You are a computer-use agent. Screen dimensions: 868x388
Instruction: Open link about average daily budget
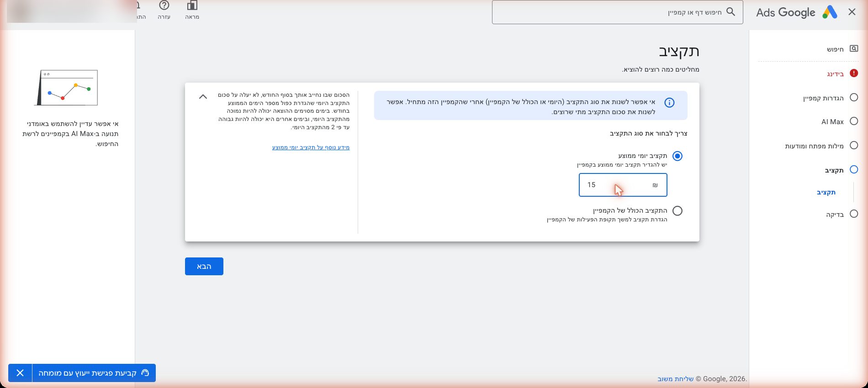(x=311, y=147)
